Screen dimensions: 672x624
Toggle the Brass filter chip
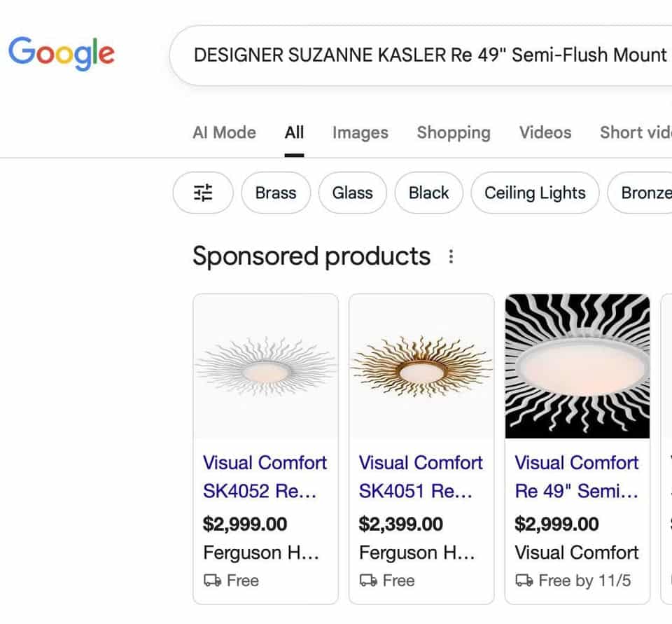(276, 193)
